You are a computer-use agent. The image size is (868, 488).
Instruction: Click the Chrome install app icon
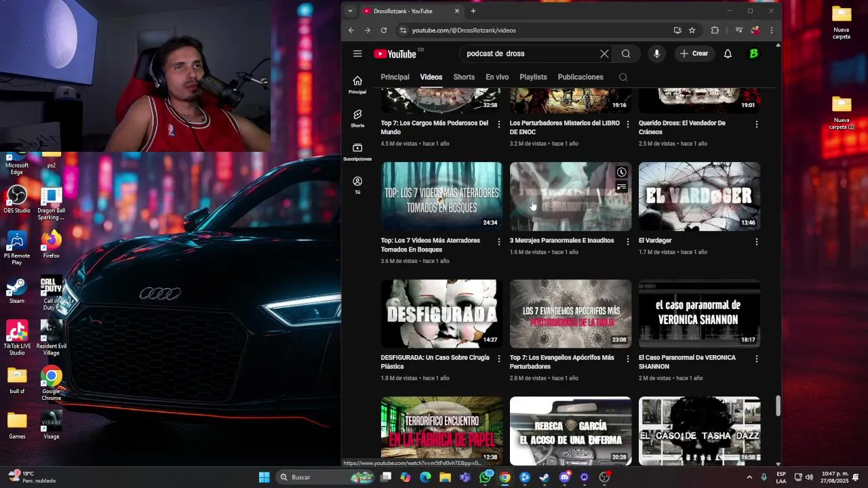click(x=677, y=30)
